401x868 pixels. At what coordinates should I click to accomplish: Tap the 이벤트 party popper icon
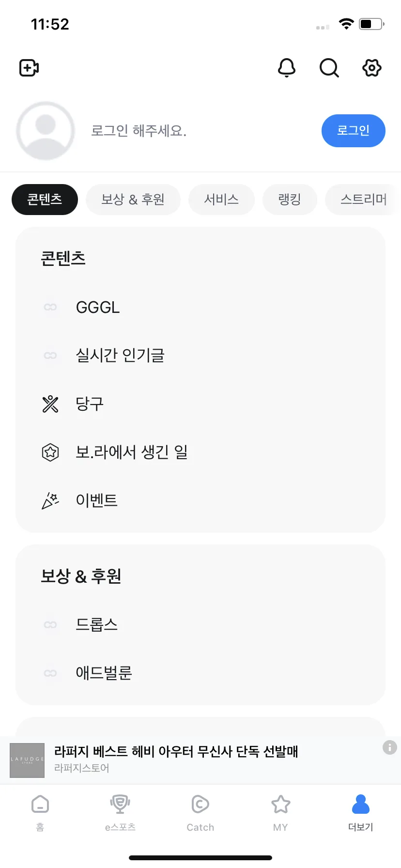point(50,501)
